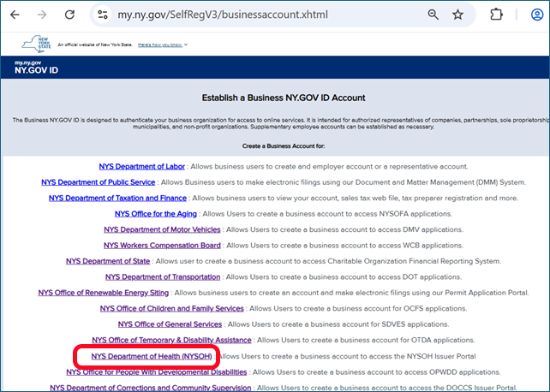Click description mentioning WCB applications
This screenshot has height=392, width=550.
point(344,246)
